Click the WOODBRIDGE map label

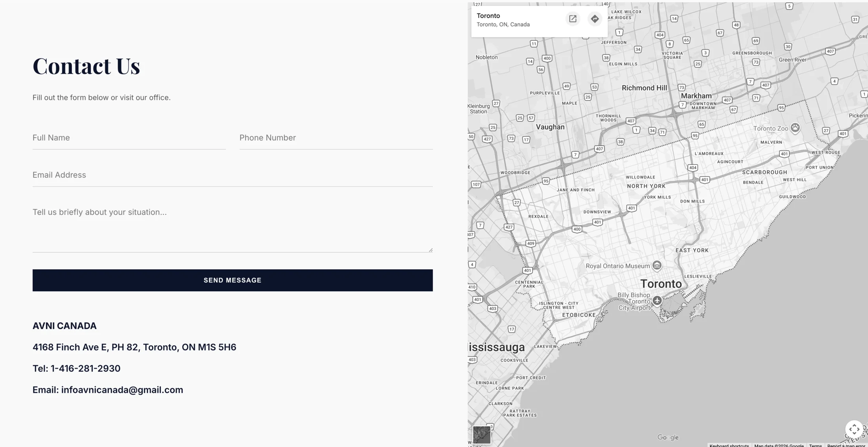coord(515,173)
